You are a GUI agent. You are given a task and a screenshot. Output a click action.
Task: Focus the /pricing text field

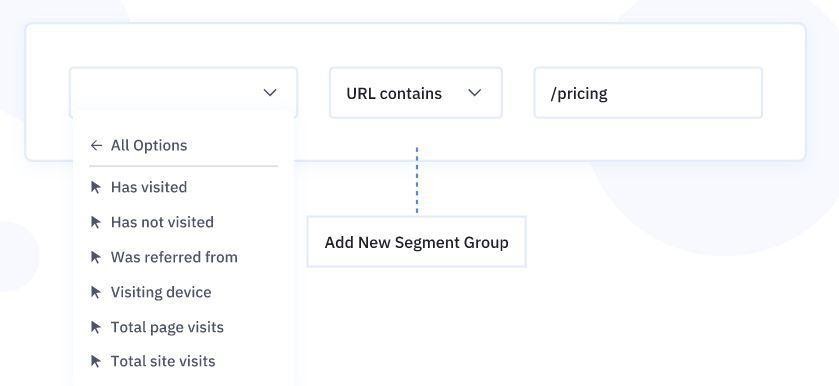(648, 93)
